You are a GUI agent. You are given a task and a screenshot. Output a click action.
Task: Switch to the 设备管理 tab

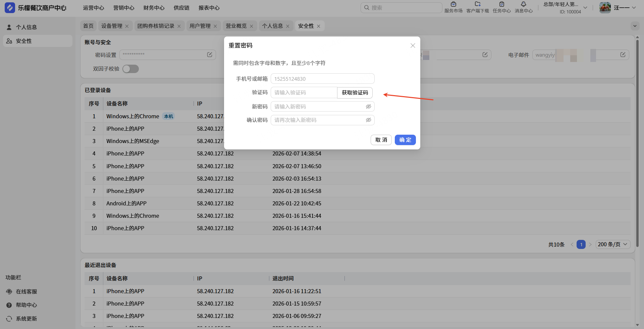[x=112, y=26]
